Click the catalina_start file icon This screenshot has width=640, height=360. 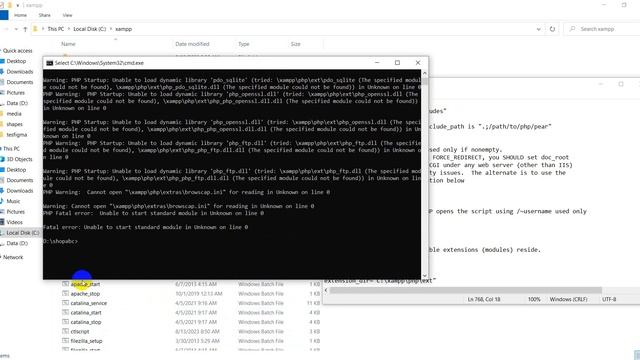click(65, 312)
